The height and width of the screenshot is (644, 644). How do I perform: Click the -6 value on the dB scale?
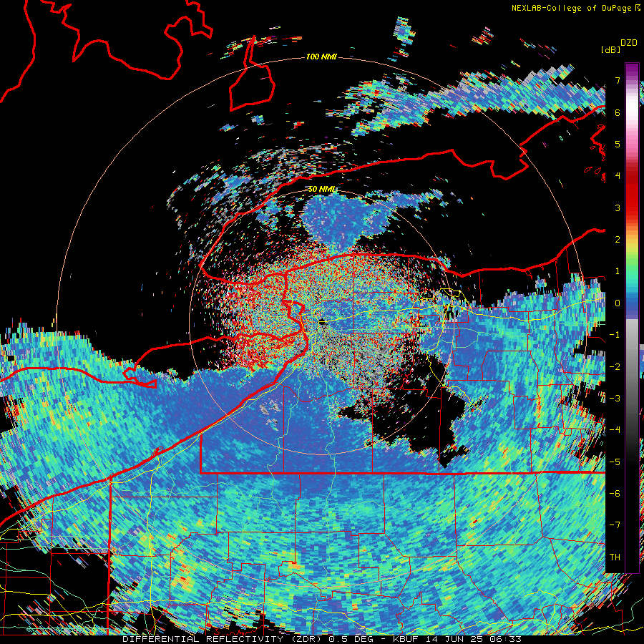click(615, 494)
